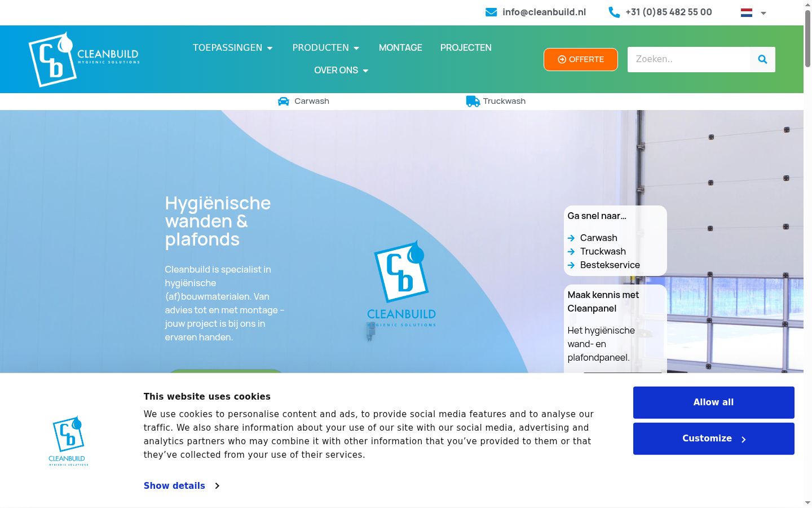Click the This website uses cookies heading

(207, 396)
